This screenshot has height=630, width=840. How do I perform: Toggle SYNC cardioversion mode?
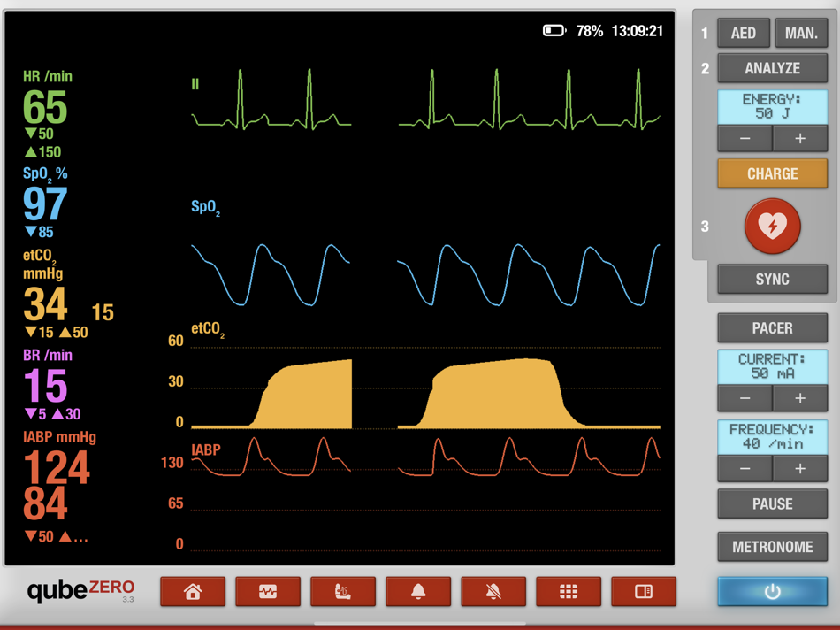coord(773,279)
